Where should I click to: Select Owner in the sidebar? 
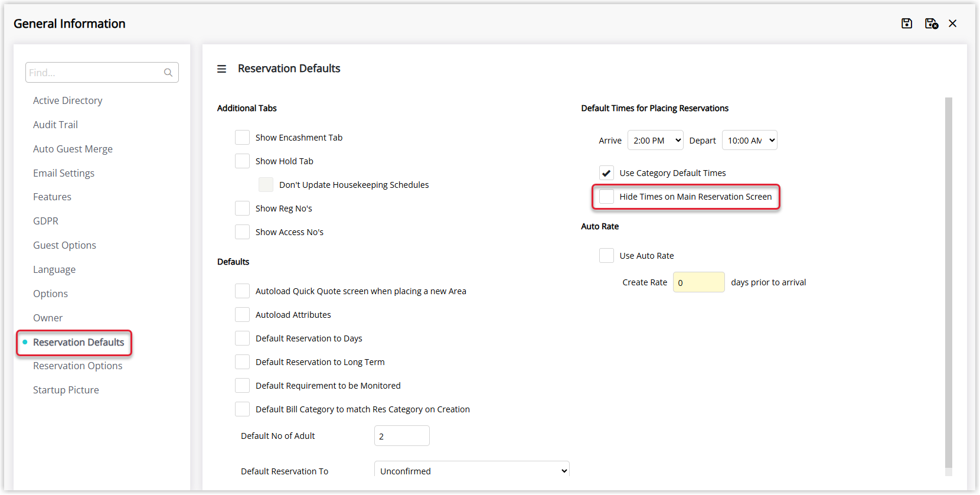click(48, 318)
